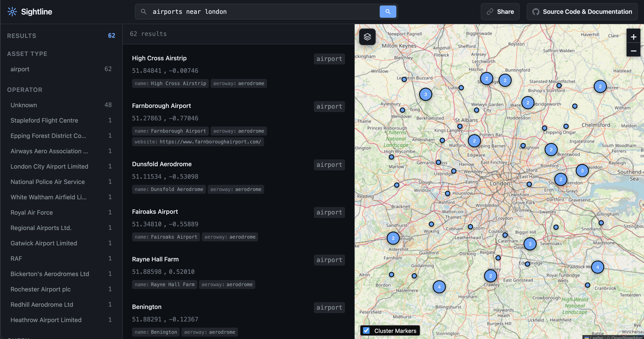Screen dimensions: 644x339
Task: Open the map layers control
Action: pos(367,37)
